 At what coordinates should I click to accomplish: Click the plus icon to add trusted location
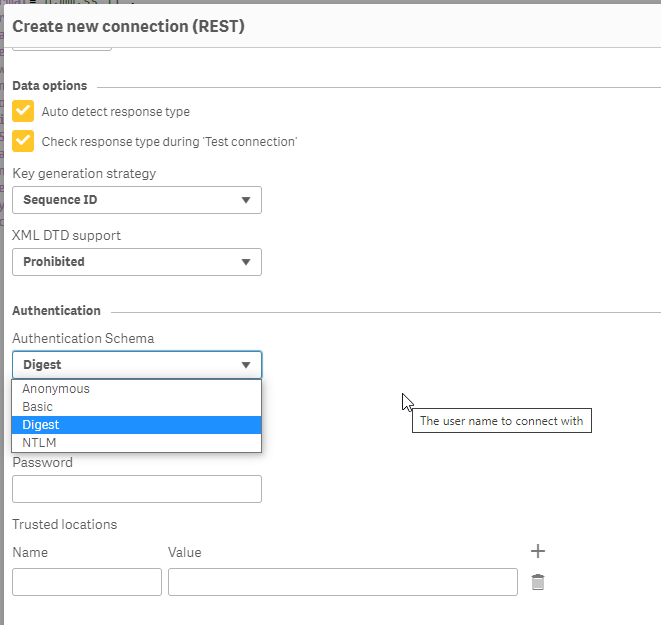pos(537,551)
